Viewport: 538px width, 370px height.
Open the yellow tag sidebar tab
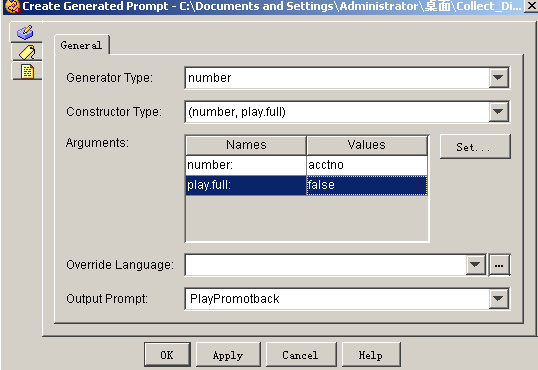click(x=27, y=52)
